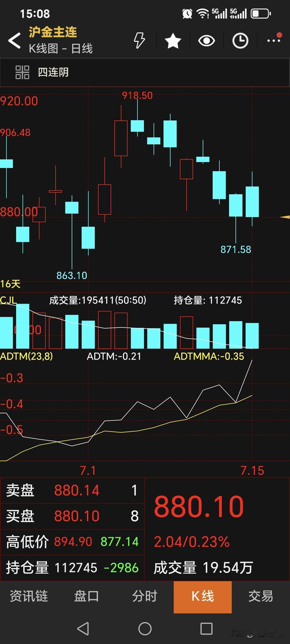Tap the 成交量 19.54万 value

click(x=203, y=568)
